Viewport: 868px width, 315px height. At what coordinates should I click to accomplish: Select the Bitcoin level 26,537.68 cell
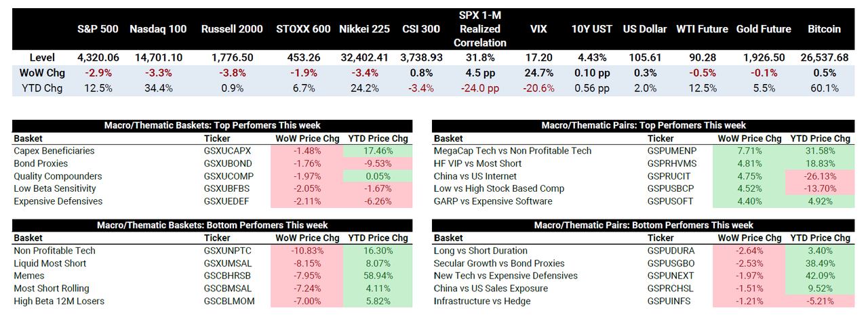click(824, 58)
